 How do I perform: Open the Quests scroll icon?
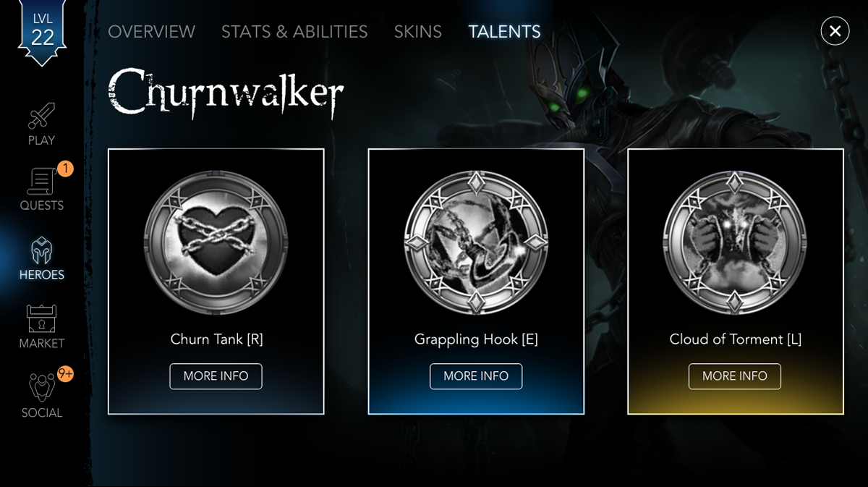click(x=41, y=182)
